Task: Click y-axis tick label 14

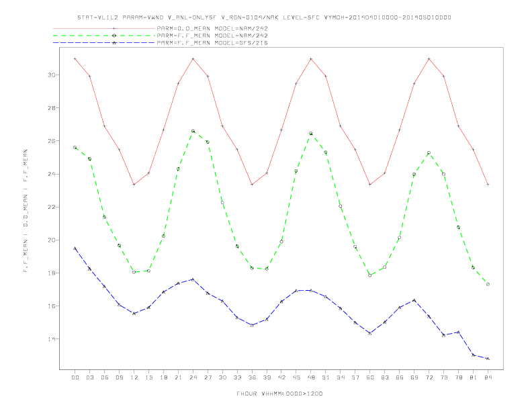Action: (x=52, y=338)
